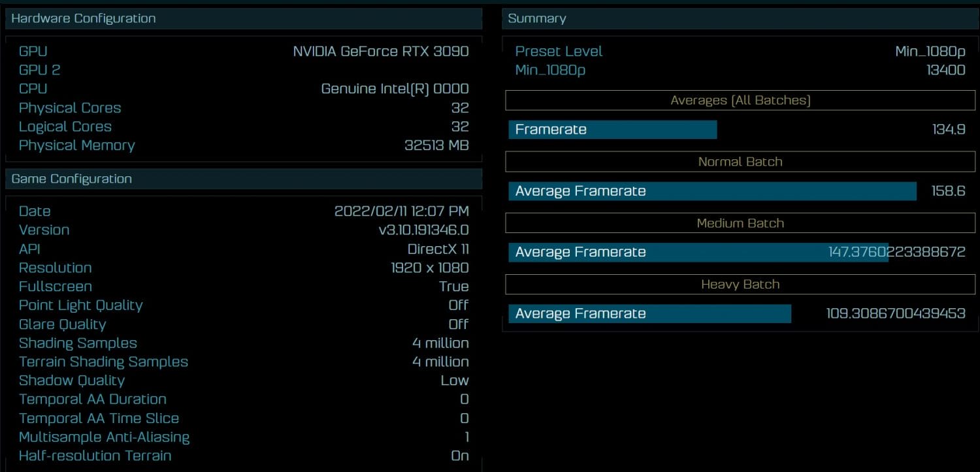This screenshot has width=980, height=472.
Task: Click the Normal Batch Average Framerate bar
Action: tap(712, 191)
